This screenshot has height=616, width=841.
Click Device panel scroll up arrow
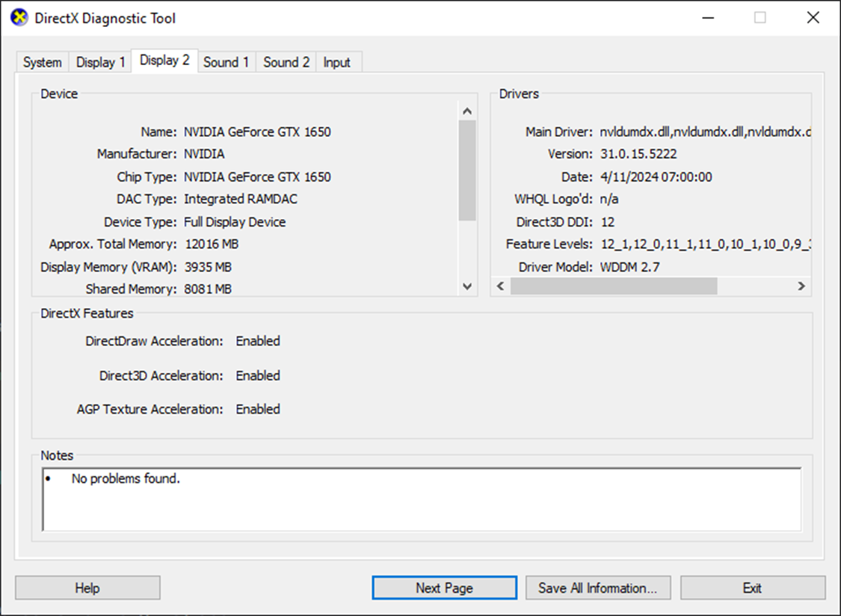coord(467,111)
